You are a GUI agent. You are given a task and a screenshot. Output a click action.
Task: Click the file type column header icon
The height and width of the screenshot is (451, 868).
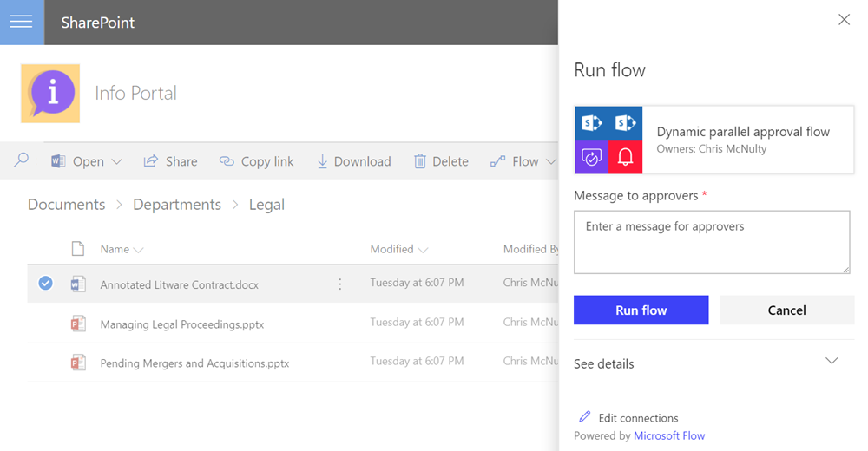click(78, 249)
